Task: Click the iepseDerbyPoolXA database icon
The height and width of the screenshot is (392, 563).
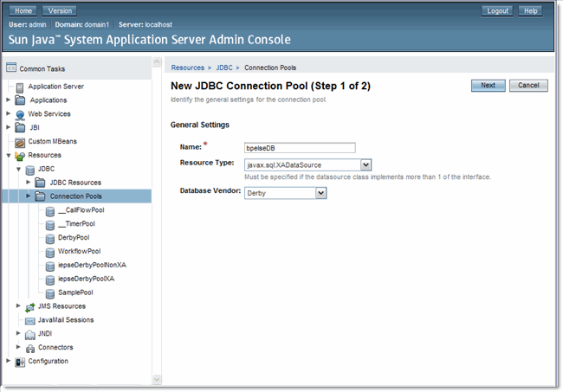Action: 50,280
